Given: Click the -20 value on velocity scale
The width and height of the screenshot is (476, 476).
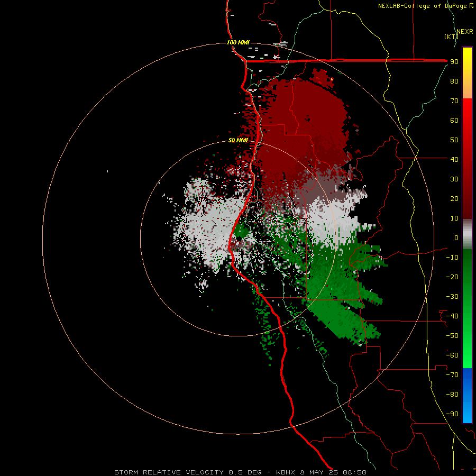Looking at the screenshot, I should point(452,277).
